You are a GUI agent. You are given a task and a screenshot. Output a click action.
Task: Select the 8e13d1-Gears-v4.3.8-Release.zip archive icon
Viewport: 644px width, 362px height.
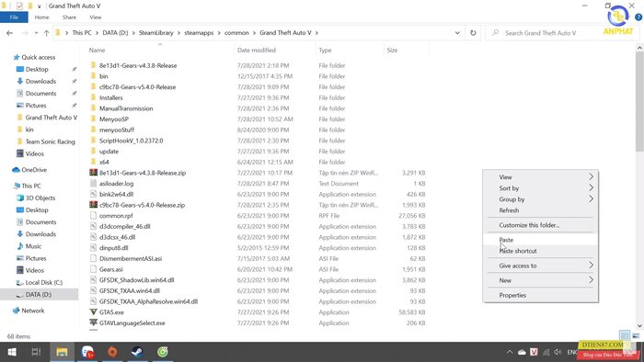point(93,173)
